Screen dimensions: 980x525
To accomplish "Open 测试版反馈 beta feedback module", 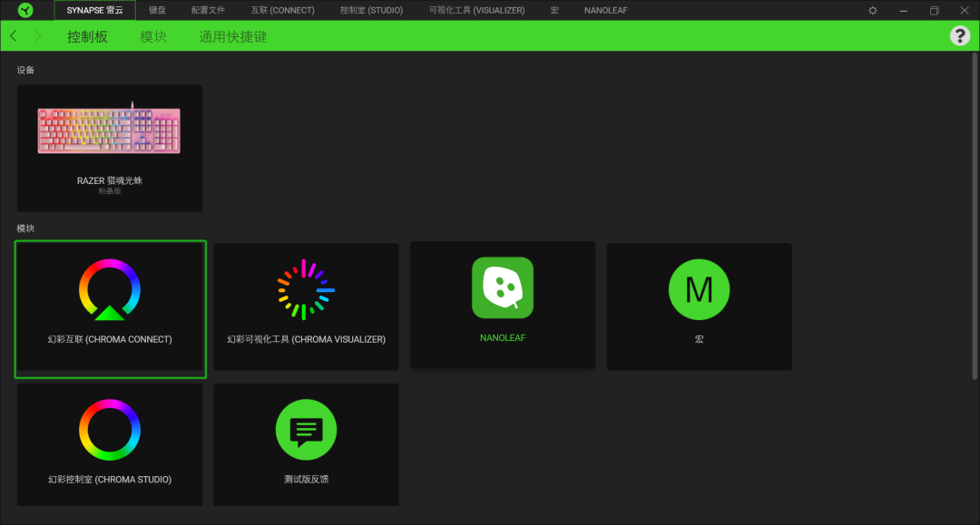I will (x=306, y=444).
